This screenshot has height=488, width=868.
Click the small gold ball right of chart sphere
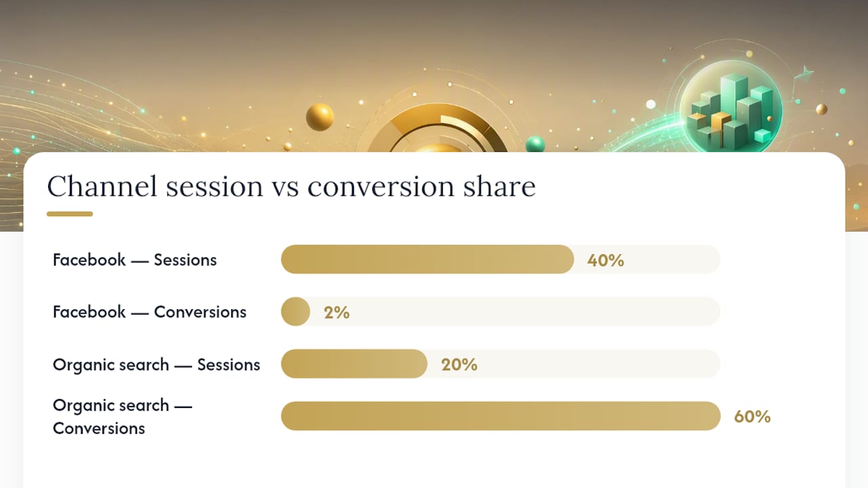coord(821,109)
